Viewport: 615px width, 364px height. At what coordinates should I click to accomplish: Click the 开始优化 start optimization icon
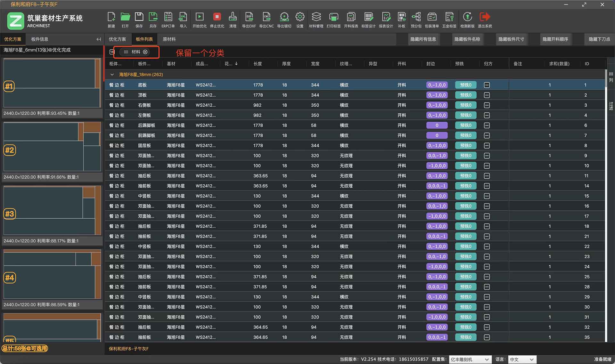coord(199,19)
